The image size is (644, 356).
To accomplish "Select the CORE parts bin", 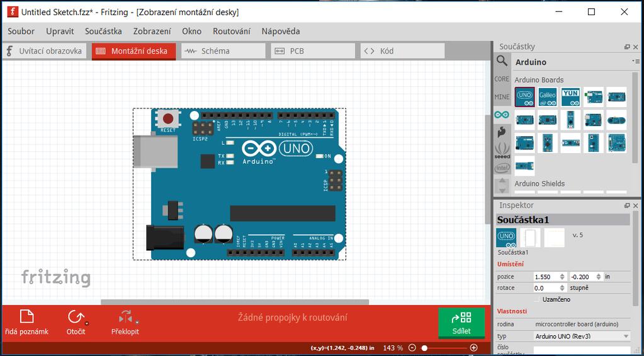I will click(502, 79).
